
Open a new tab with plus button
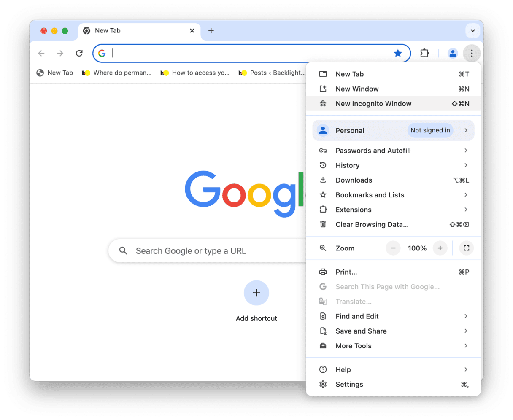[211, 30]
